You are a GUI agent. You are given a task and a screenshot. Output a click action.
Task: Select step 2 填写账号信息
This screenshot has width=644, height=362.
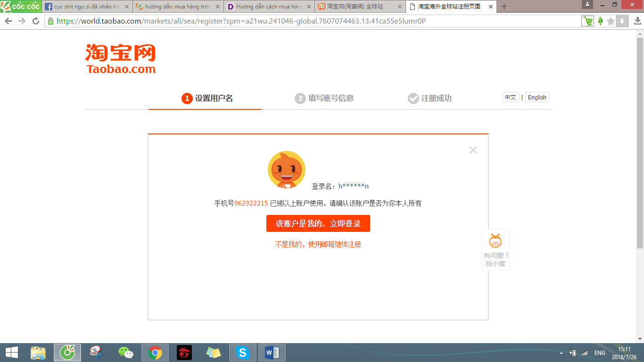(x=324, y=98)
